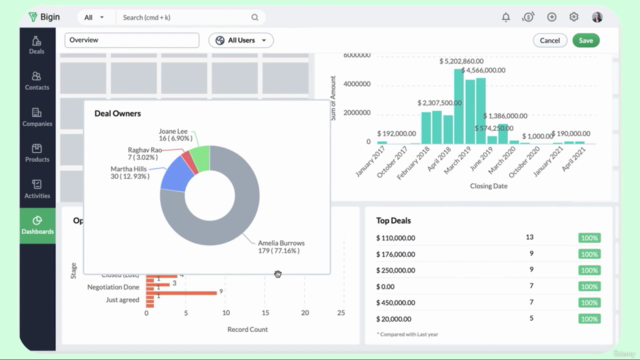The width and height of the screenshot is (640, 360).
Task: Click the $ 0.00 deal row
Action: point(488,287)
